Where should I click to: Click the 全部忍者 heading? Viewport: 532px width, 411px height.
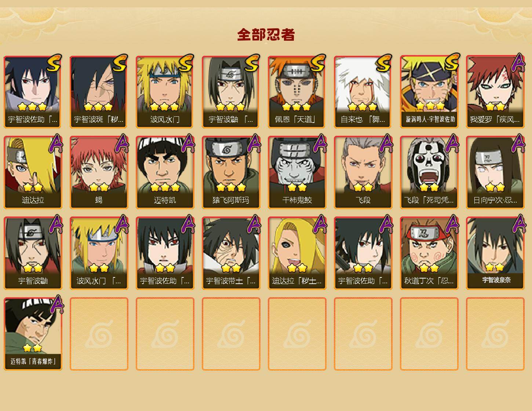point(266,34)
